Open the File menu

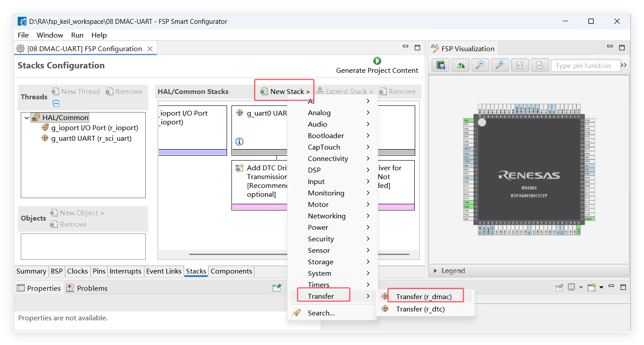[23, 35]
